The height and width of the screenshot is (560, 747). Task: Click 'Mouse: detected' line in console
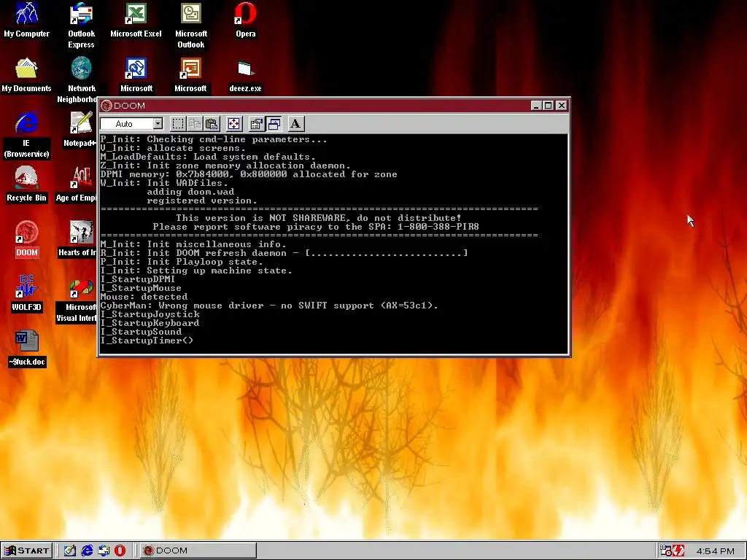[144, 297]
